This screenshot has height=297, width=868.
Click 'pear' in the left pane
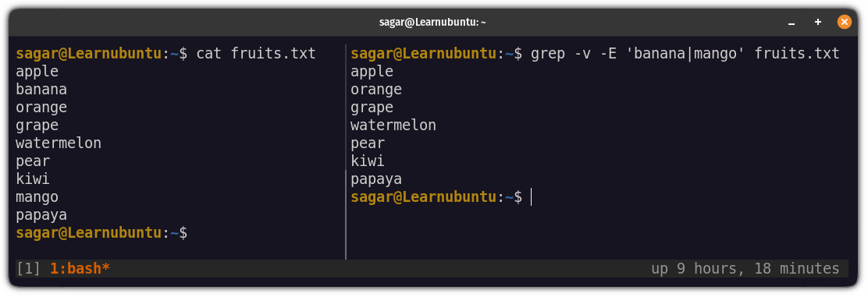click(34, 161)
